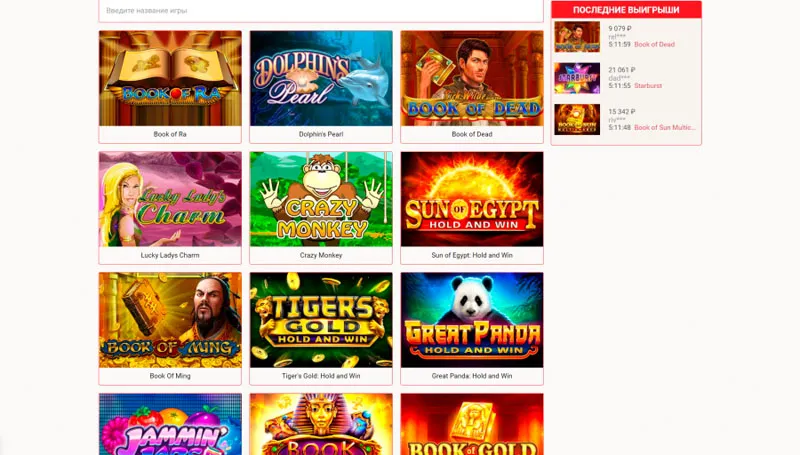This screenshot has width=800, height=455.
Task: Click Book of Dead icon in recent wins
Action: tap(577, 37)
